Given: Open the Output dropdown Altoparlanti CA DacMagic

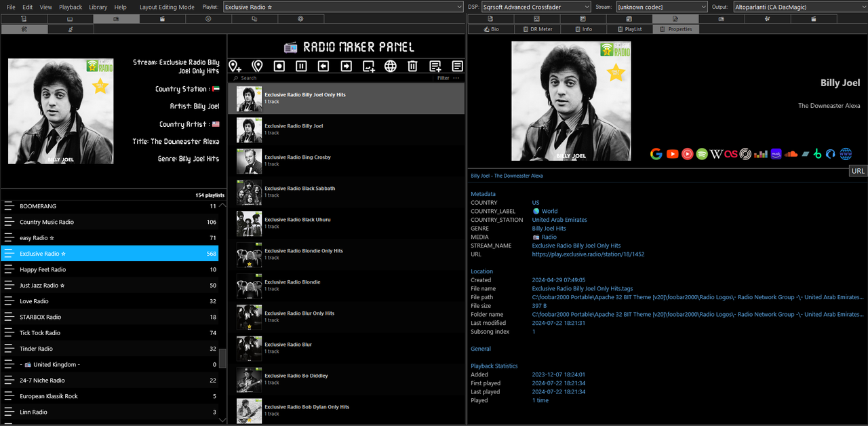Looking at the screenshot, I should pyautogui.click(x=800, y=7).
